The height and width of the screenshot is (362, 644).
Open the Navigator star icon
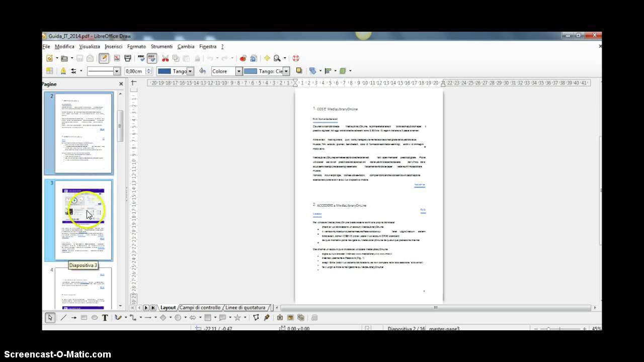[267, 58]
